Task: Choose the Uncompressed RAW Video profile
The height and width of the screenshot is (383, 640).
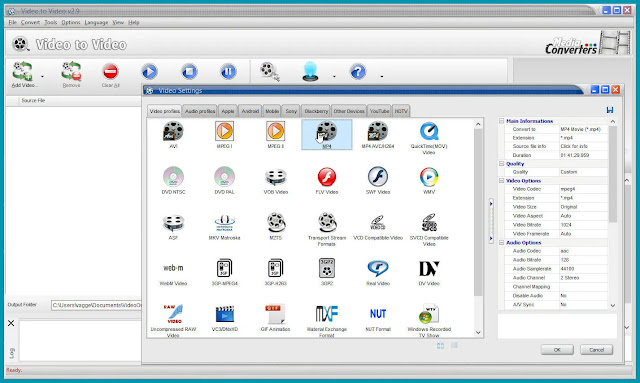Action: (173, 314)
